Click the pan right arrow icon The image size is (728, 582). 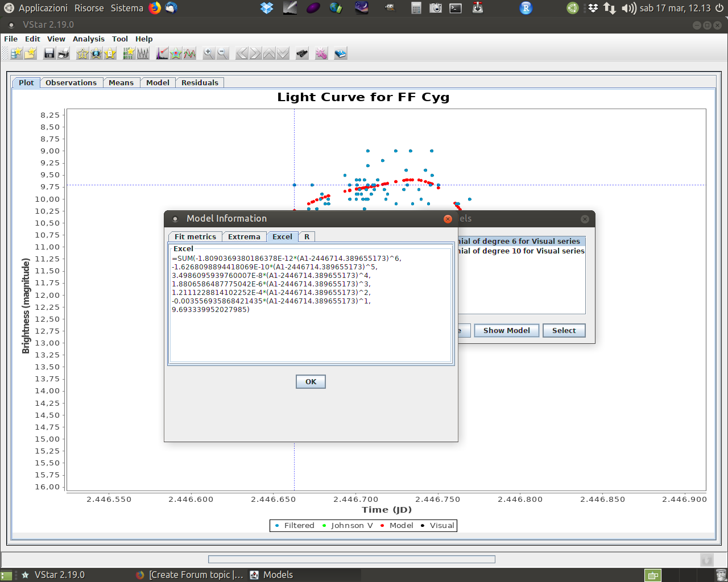pyautogui.click(x=255, y=53)
